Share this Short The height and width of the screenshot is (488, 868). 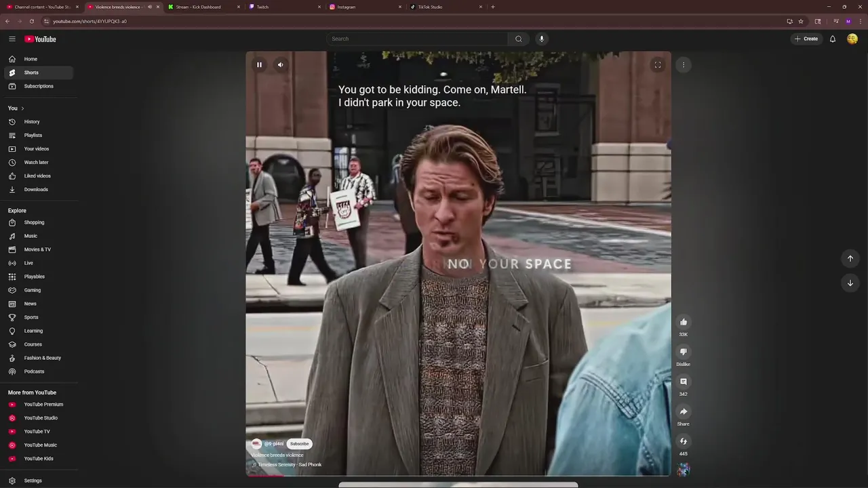(x=684, y=411)
